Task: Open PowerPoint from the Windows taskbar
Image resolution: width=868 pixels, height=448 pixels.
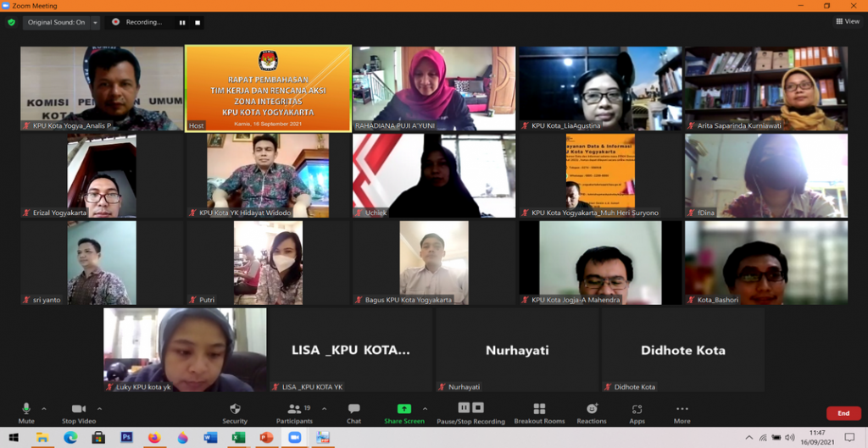Action: tap(266, 438)
